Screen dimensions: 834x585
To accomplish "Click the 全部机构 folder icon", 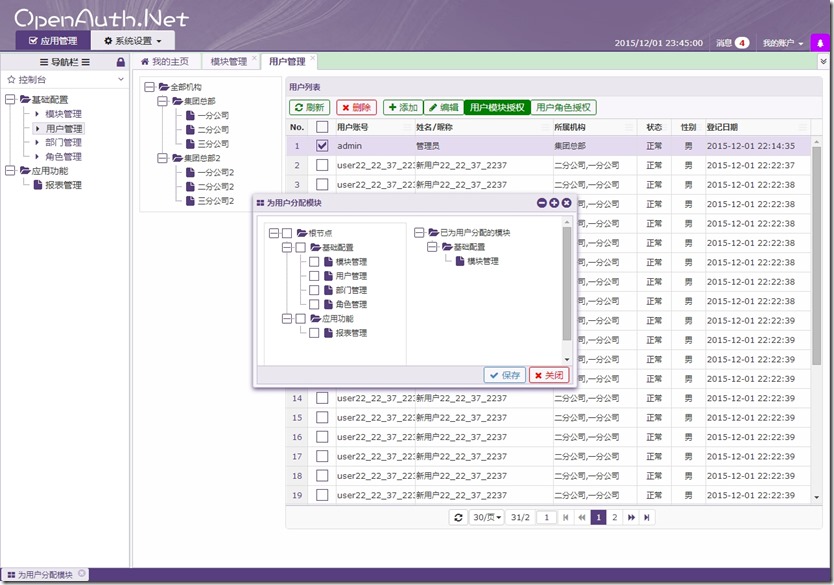I will 164,87.
